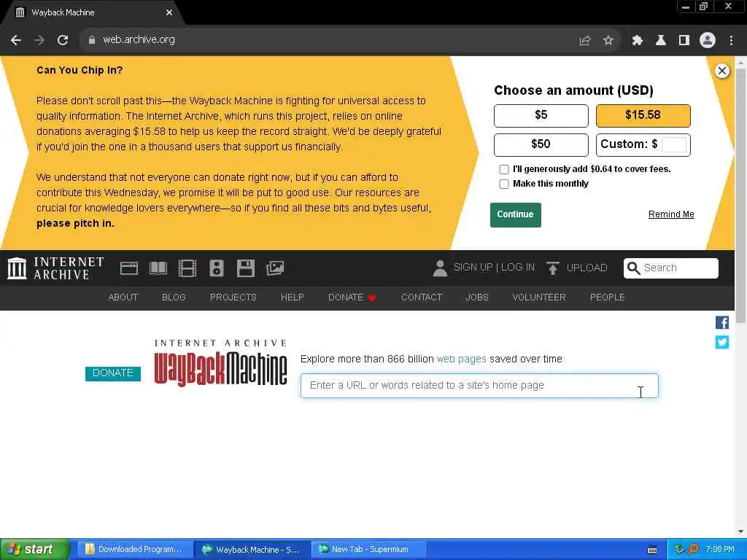Open the Web archive icon
This screenshot has height=560, width=747.
[128, 268]
